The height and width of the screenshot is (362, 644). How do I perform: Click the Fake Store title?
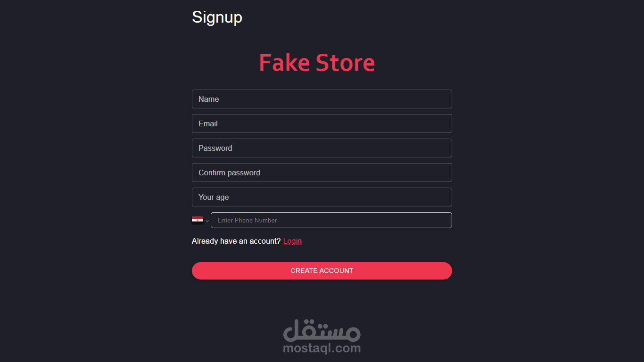[317, 63]
